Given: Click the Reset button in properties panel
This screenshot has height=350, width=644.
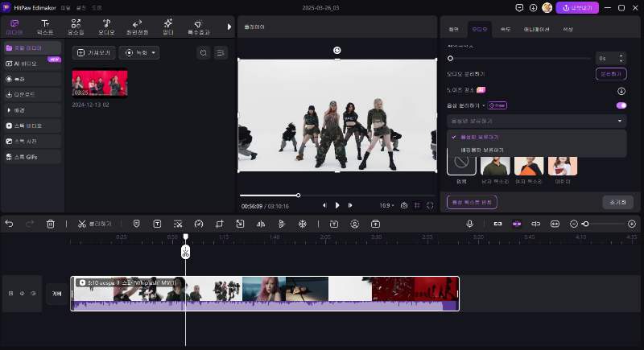Looking at the screenshot, I should click(x=617, y=202).
